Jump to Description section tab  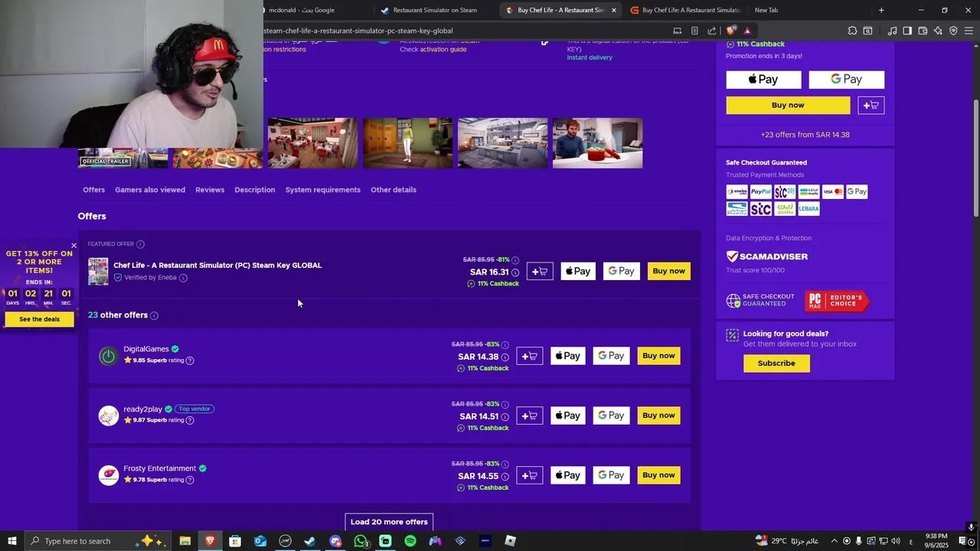[254, 190]
